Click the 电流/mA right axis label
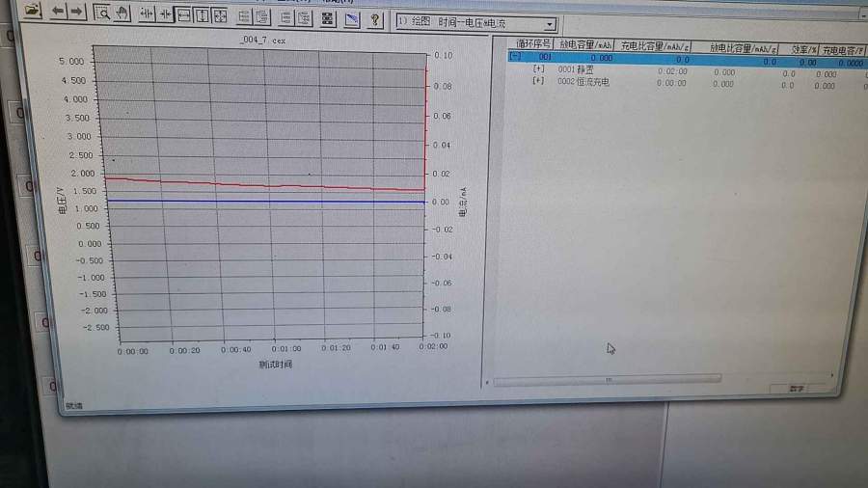 point(463,202)
